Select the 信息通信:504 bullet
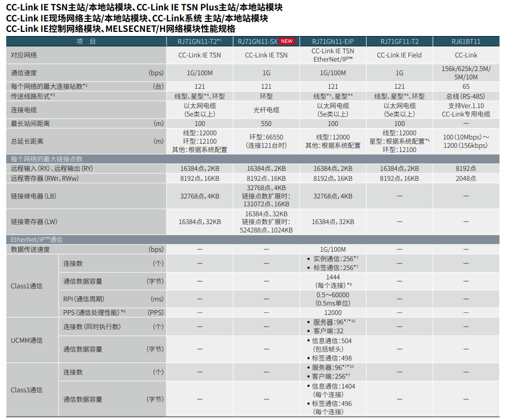 [329, 341]
